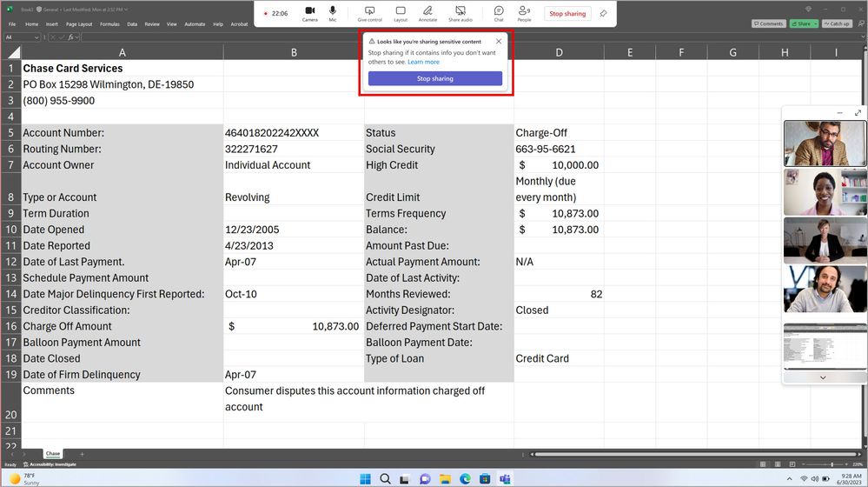Open the Formulas ribbon tab
The width and height of the screenshot is (868, 487).
coord(109,24)
